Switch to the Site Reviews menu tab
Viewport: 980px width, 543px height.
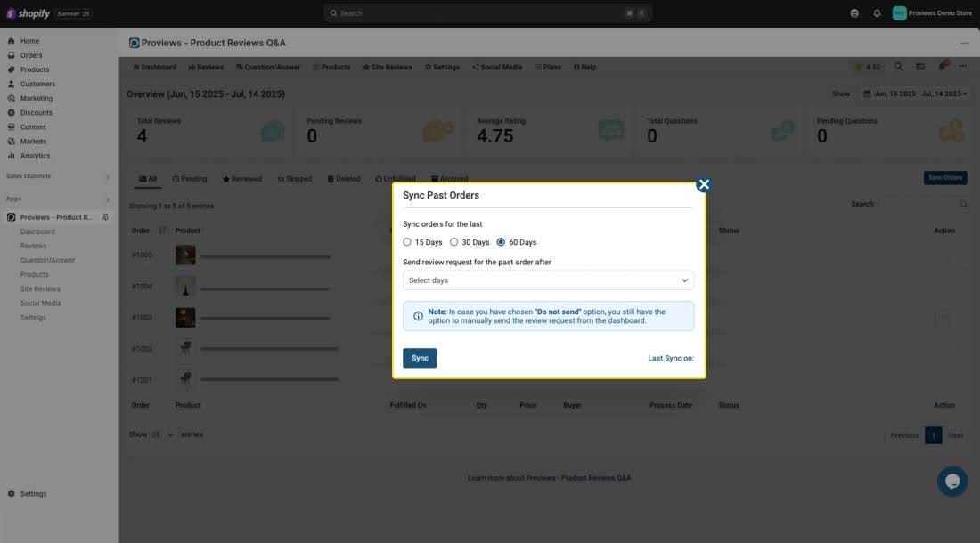point(387,67)
